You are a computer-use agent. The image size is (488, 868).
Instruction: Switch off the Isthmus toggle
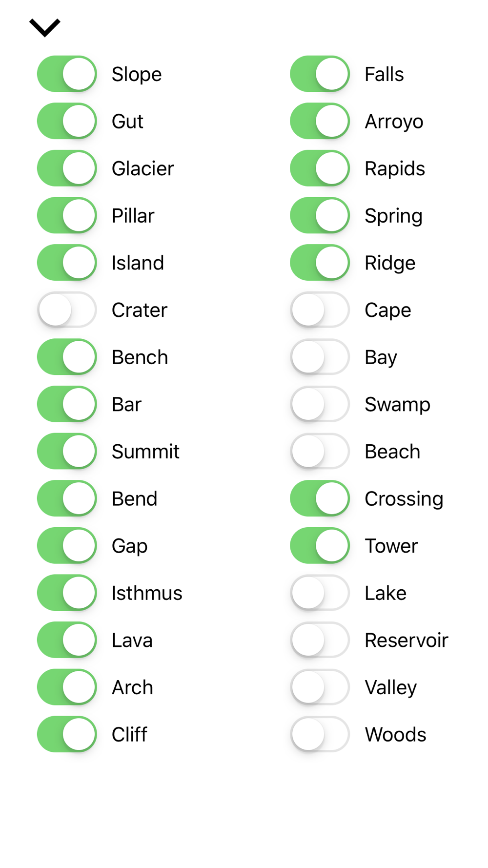[x=67, y=593]
